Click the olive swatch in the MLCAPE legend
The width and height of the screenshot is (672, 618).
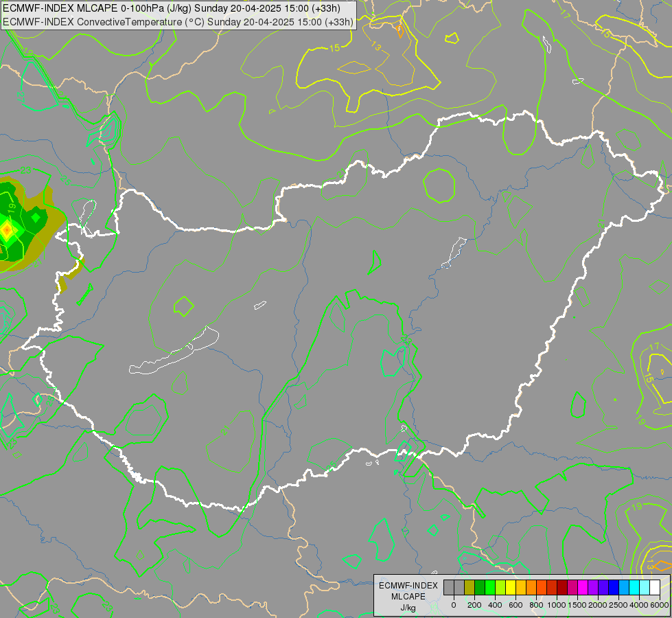(x=470, y=587)
